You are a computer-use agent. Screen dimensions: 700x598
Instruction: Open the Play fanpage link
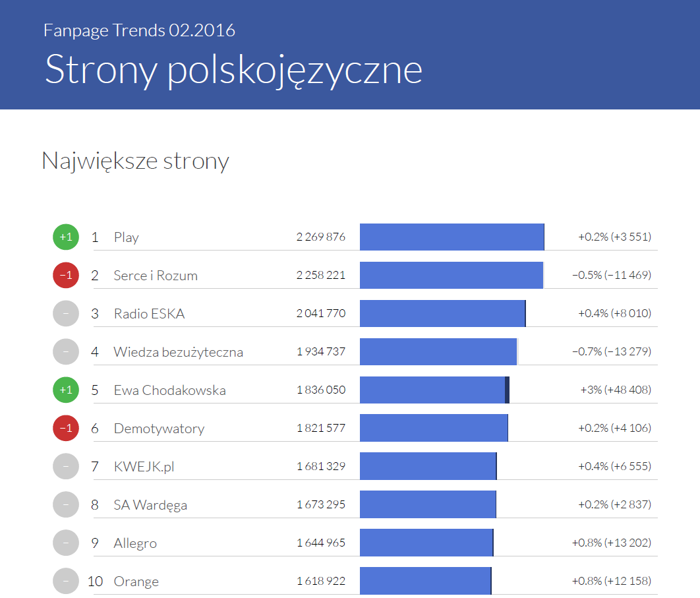[126, 237]
